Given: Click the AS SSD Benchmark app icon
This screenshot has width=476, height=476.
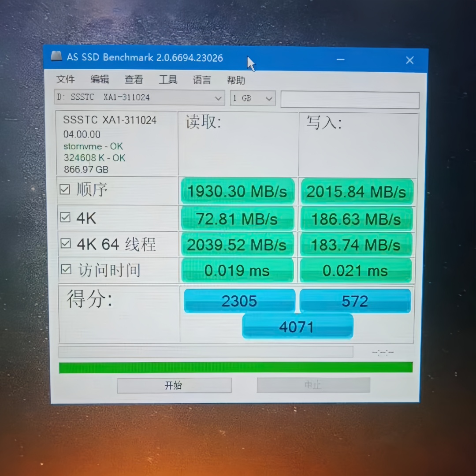Looking at the screenshot, I should click(56, 56).
